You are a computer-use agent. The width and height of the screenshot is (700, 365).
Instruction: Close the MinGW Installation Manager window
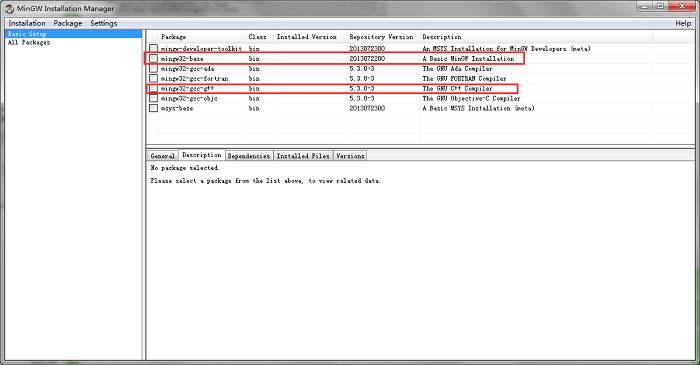coord(683,7)
